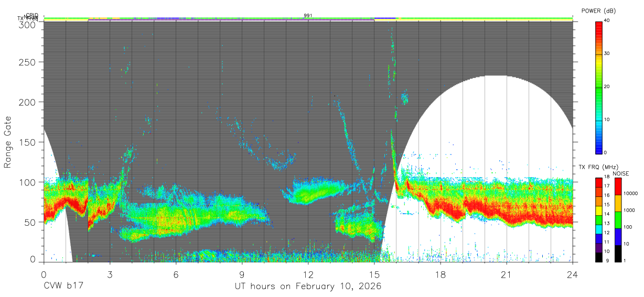644x297 pixels.
Task: Click the 150 tick label on Range Gate axis
Action: tap(27, 142)
